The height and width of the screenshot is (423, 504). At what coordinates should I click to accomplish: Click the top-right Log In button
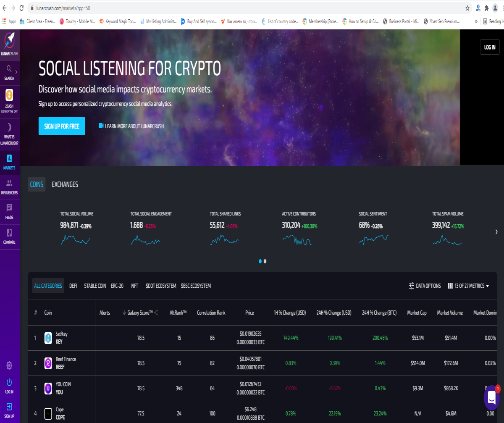[x=490, y=47]
